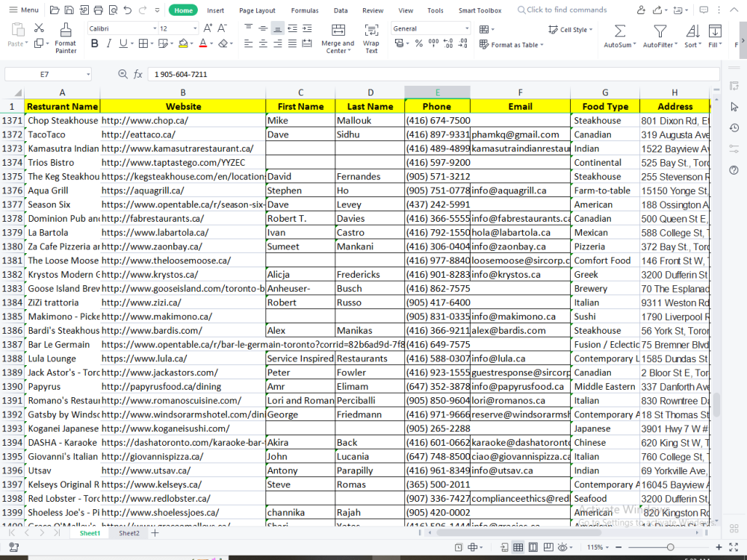The width and height of the screenshot is (747, 560).
Task: Decrease font size with the smaller A icon
Action: (x=223, y=28)
